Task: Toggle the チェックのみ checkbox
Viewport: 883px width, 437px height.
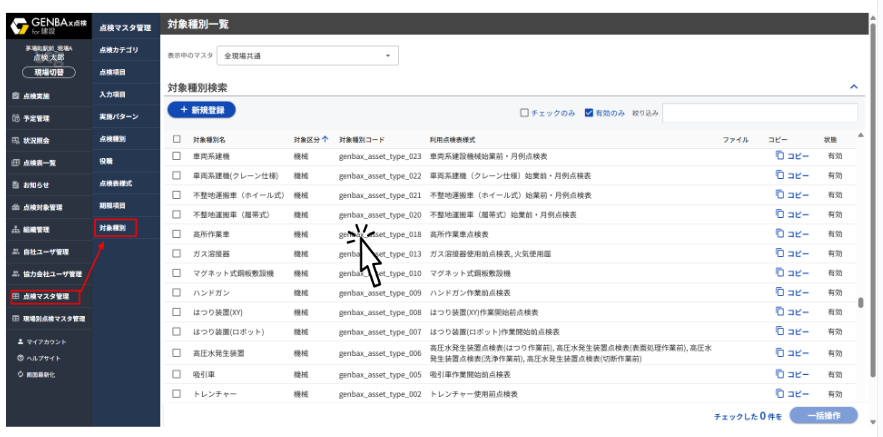Action: coord(524,113)
